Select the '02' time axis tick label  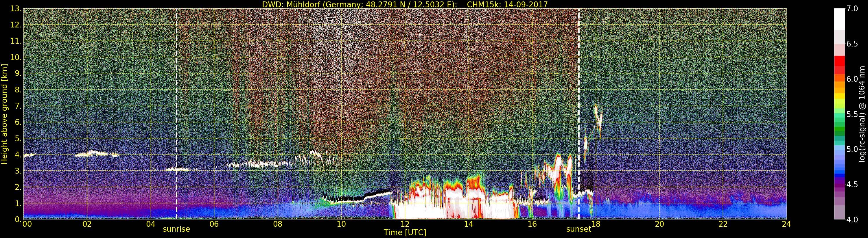pos(87,224)
